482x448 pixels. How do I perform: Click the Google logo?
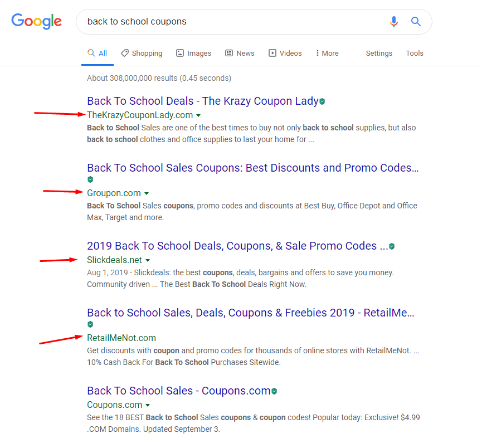tap(36, 22)
